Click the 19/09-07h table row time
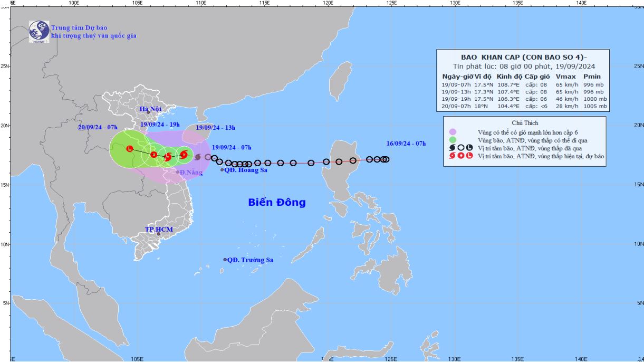The height and width of the screenshot is (362, 644). coord(457,84)
